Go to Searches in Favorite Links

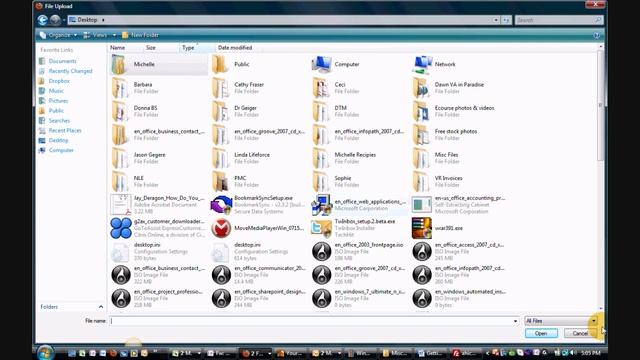(x=59, y=120)
